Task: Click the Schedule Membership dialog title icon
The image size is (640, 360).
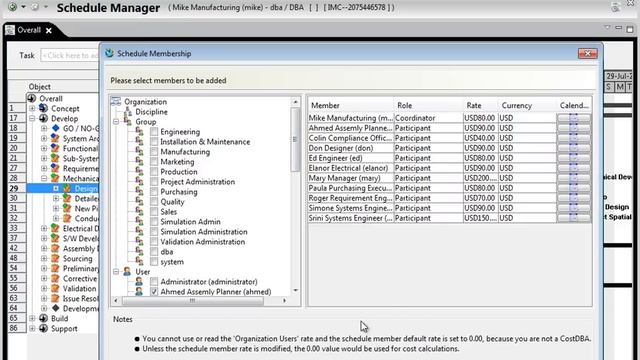Action: point(109,53)
